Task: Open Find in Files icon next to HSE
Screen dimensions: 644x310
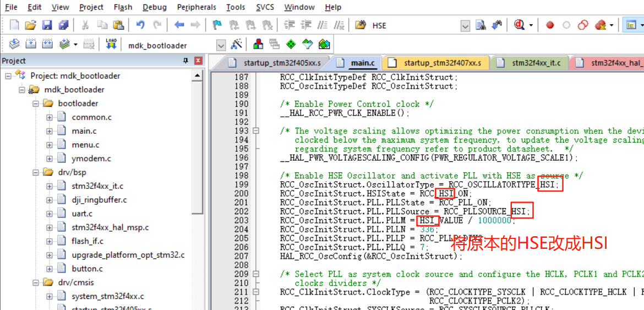Action: [x=360, y=25]
